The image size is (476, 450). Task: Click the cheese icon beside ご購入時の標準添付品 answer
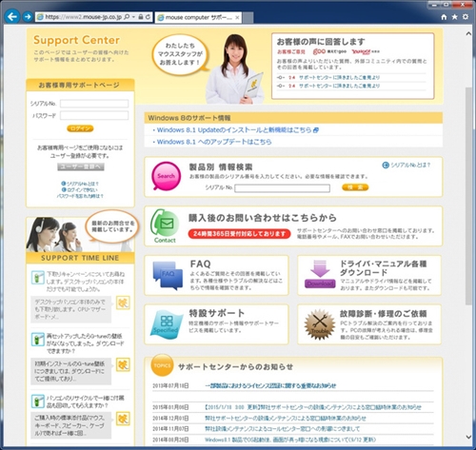coord(123,419)
